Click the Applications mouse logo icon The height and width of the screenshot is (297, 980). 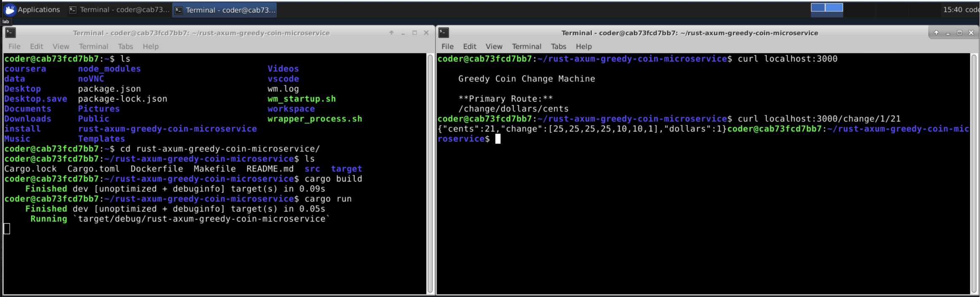click(10, 9)
